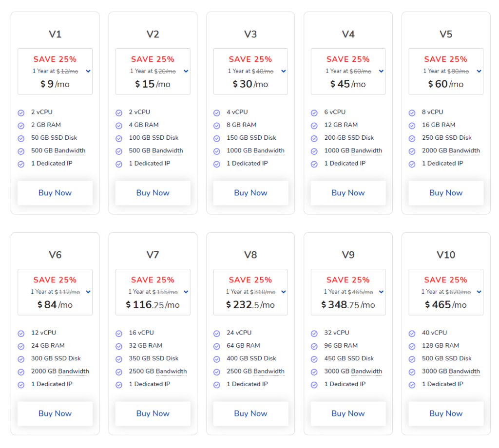Expand V3 billing period dropdown arrow

click(x=284, y=71)
